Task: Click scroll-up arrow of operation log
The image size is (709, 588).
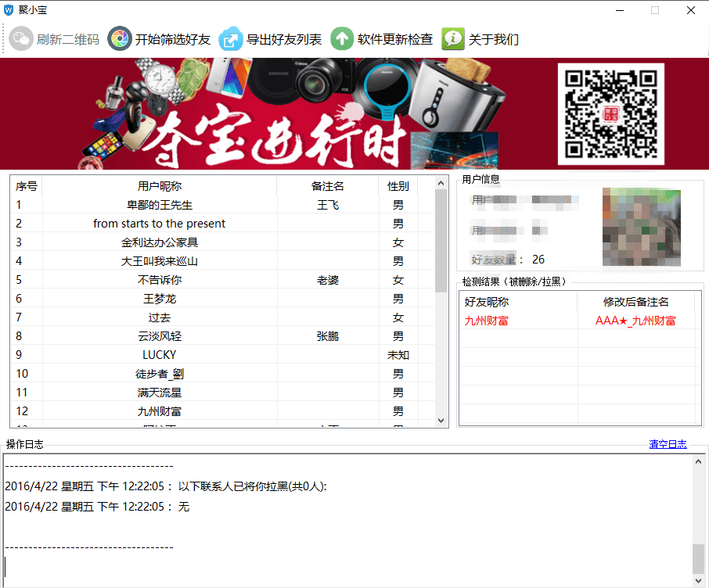Action: pyautogui.click(x=699, y=462)
